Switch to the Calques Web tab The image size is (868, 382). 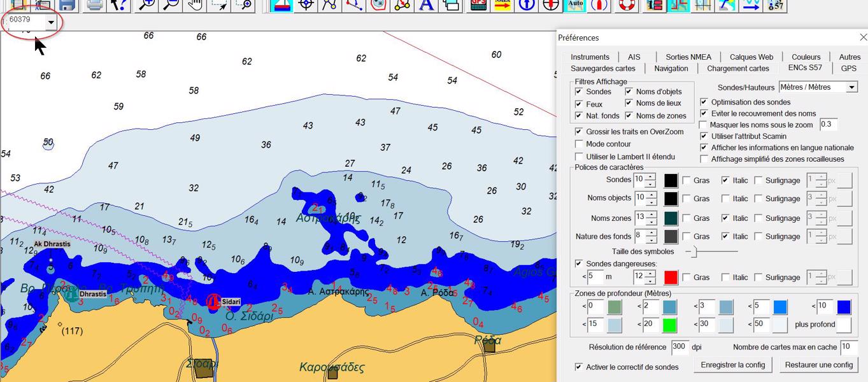point(751,57)
